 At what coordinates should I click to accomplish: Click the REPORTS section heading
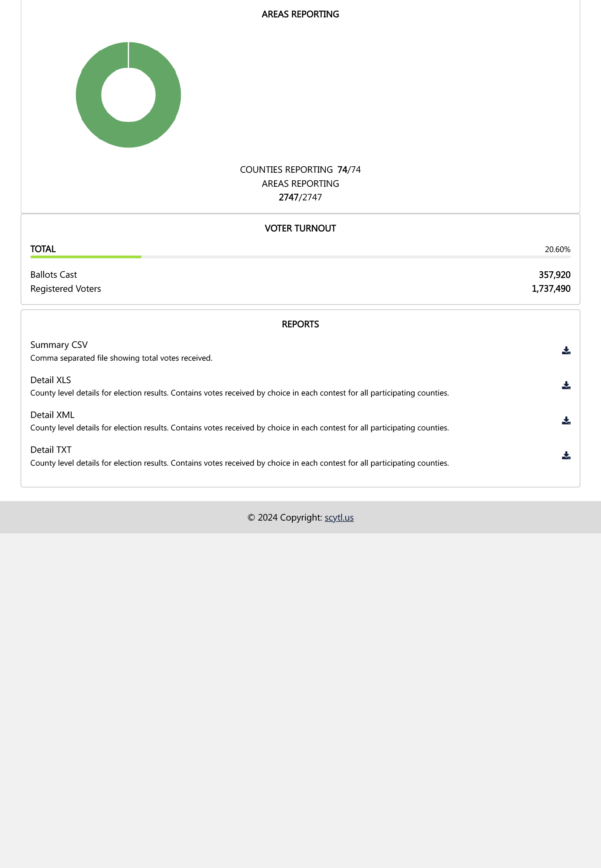tap(300, 324)
